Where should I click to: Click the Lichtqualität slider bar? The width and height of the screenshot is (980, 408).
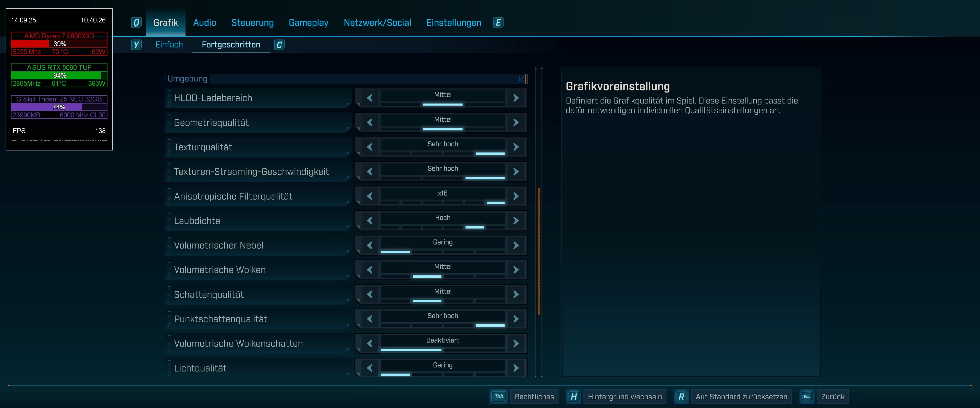pyautogui.click(x=443, y=375)
